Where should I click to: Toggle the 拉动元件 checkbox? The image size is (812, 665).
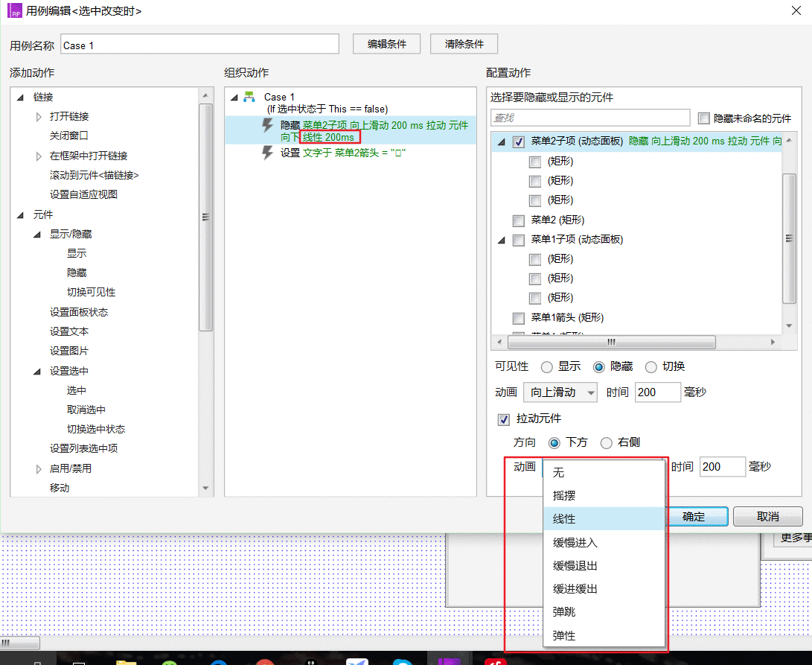click(503, 419)
